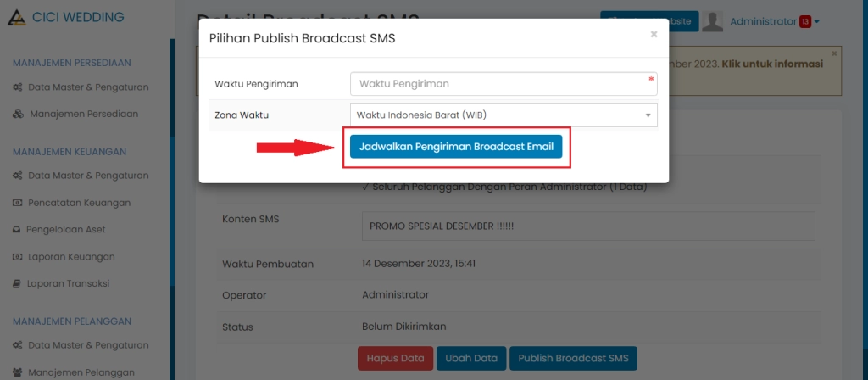Image resolution: width=868 pixels, height=380 pixels.
Task: Click the red 13 notification badge
Action: click(x=804, y=21)
